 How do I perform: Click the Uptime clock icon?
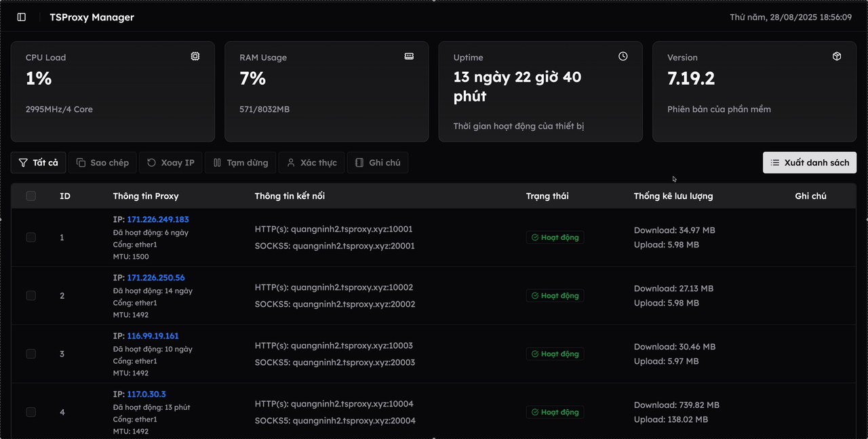[x=623, y=57]
